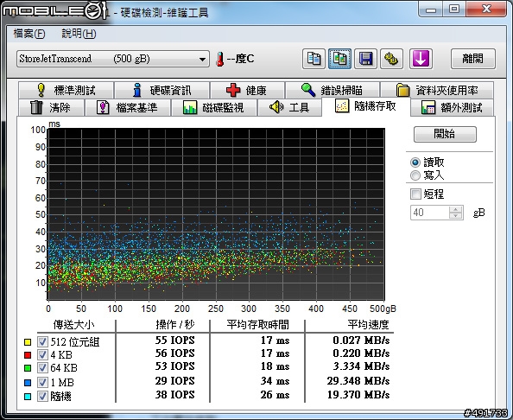Image resolution: width=513 pixels, height=420 pixels.
Task: Open options via the gears icon
Action: pyautogui.click(x=391, y=59)
